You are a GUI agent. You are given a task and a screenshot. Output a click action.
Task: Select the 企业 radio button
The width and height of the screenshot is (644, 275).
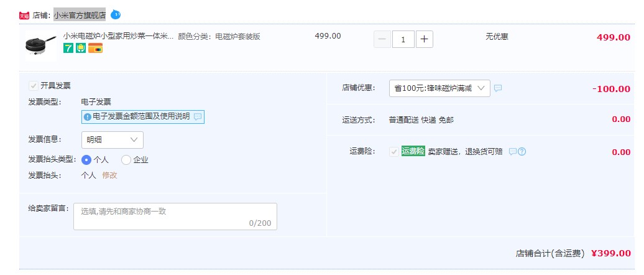point(126,160)
